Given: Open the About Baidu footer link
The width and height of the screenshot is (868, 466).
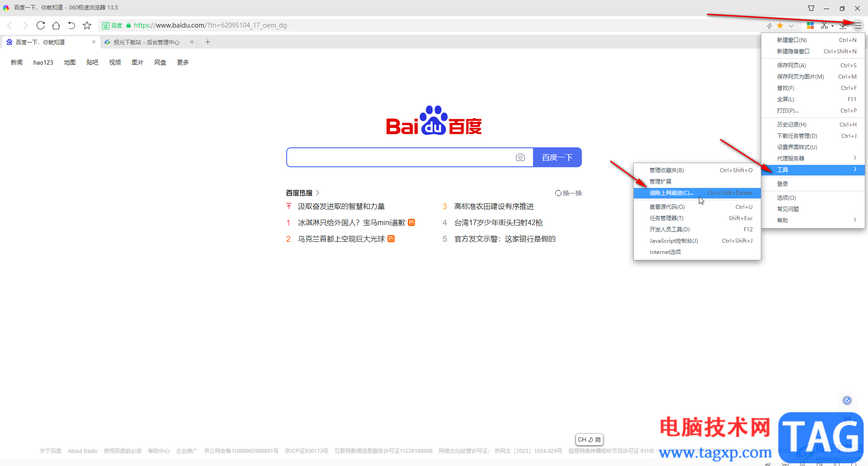Looking at the screenshot, I should pos(83,451).
